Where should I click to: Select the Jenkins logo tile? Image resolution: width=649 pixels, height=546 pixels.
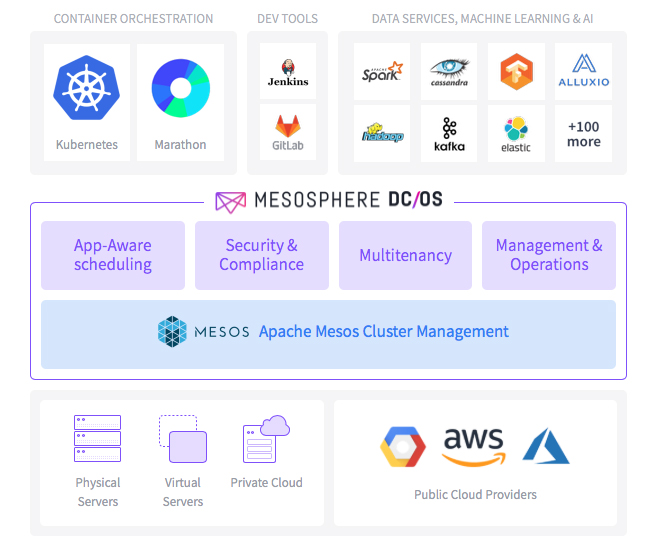[288, 71]
